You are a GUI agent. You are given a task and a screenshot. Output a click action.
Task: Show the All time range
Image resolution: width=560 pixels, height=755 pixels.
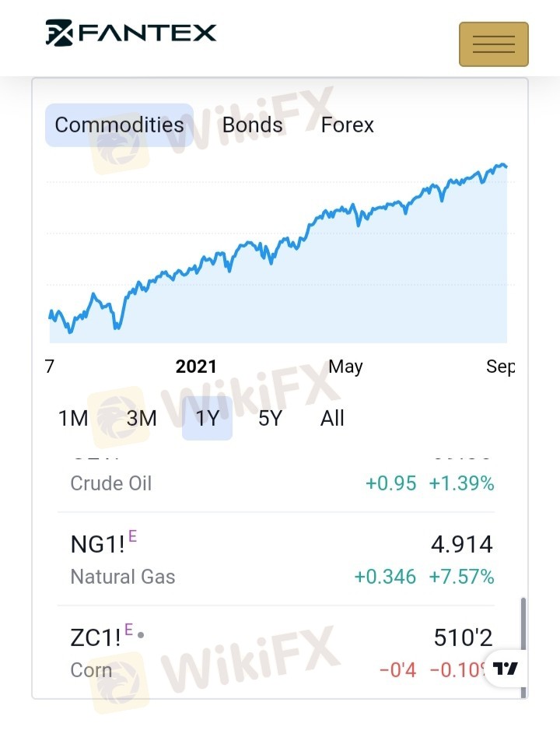pyautogui.click(x=332, y=418)
